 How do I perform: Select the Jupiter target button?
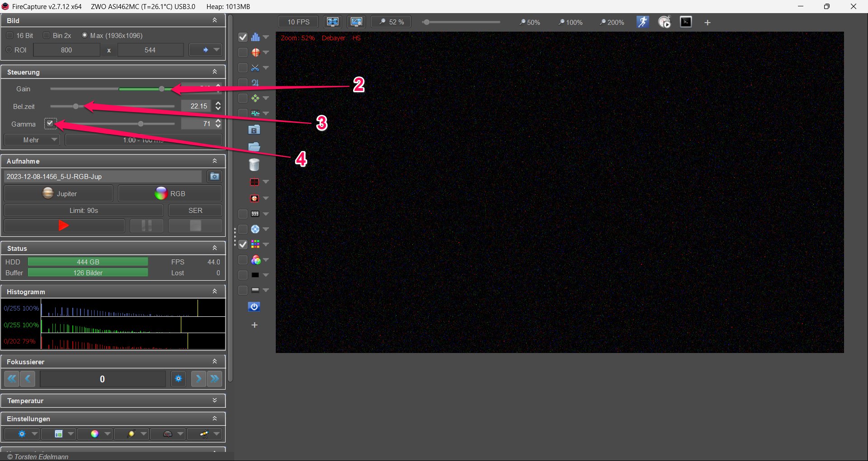click(x=58, y=193)
